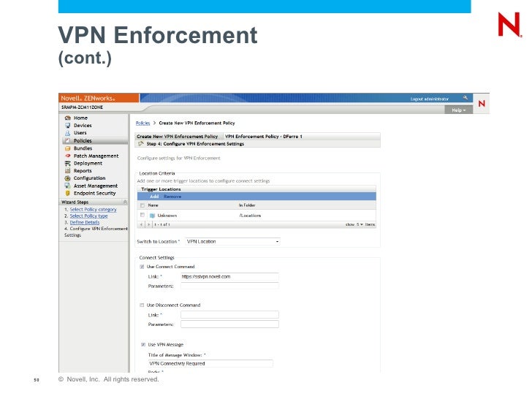This screenshot has height=399, width=532.
Task: Click the Home icon in sidebar
Action: 67,118
